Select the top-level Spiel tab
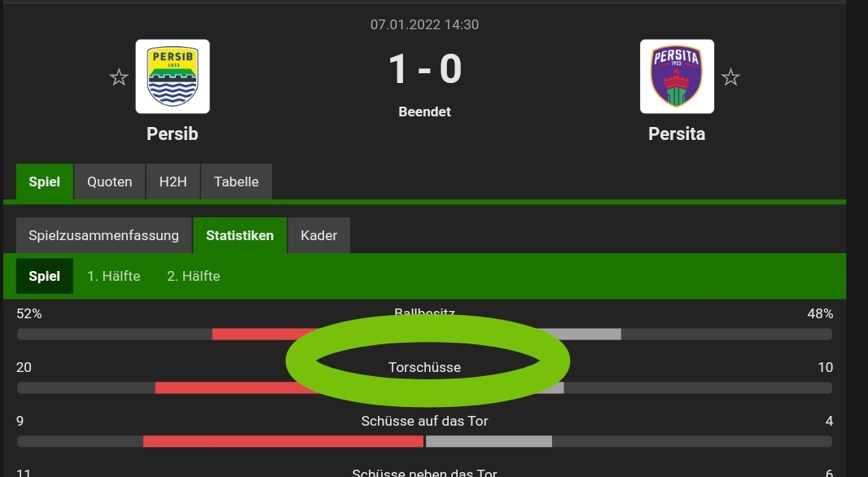 [x=44, y=182]
